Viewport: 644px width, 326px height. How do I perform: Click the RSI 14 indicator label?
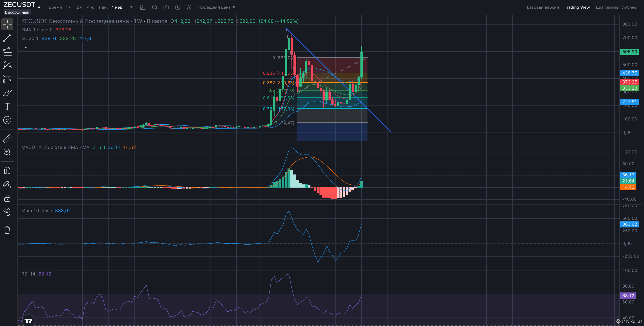28,274
